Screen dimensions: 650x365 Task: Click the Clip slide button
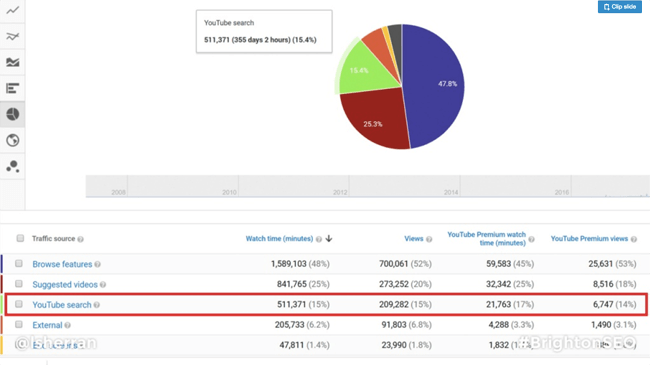[620, 7]
